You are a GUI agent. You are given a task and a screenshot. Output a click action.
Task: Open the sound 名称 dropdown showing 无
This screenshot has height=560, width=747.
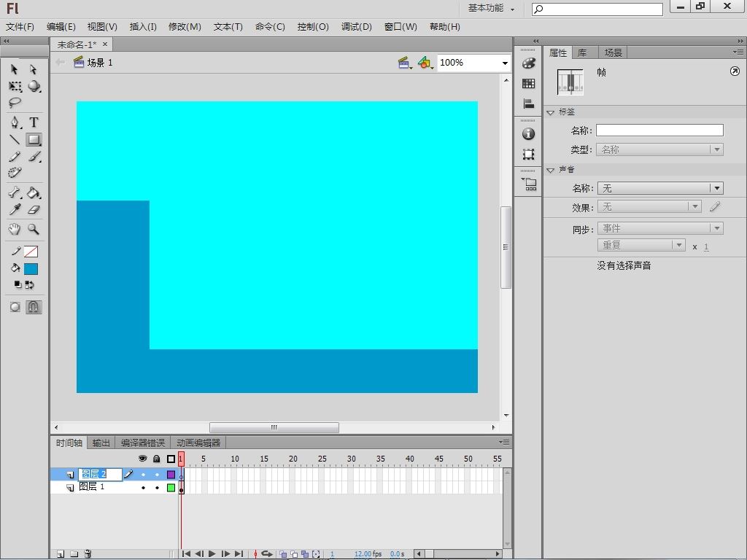[660, 188]
